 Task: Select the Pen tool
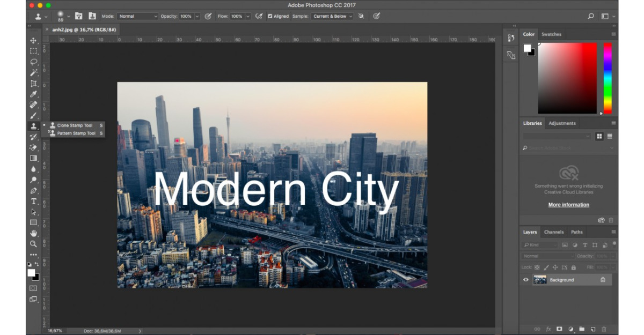coord(33,190)
